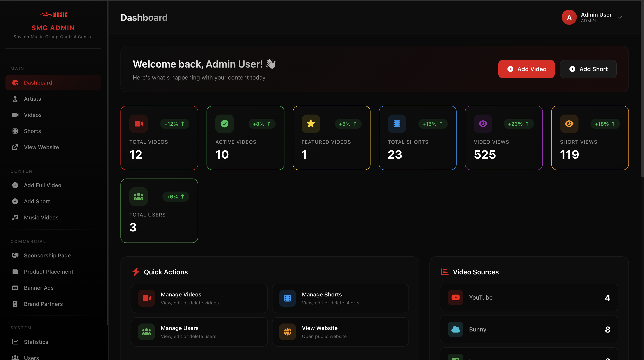The image size is (644, 360).
Task: Open the Dashboard sidebar item
Action: coord(53,82)
